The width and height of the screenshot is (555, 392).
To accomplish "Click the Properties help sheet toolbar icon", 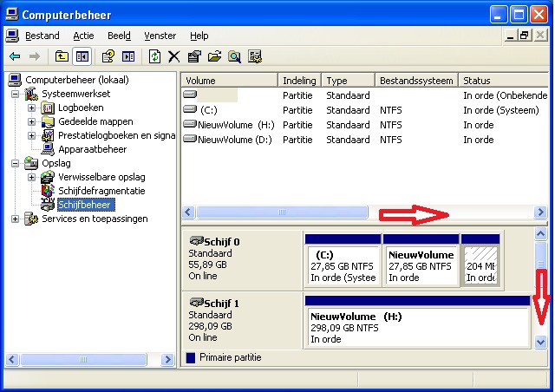I will (x=108, y=56).
